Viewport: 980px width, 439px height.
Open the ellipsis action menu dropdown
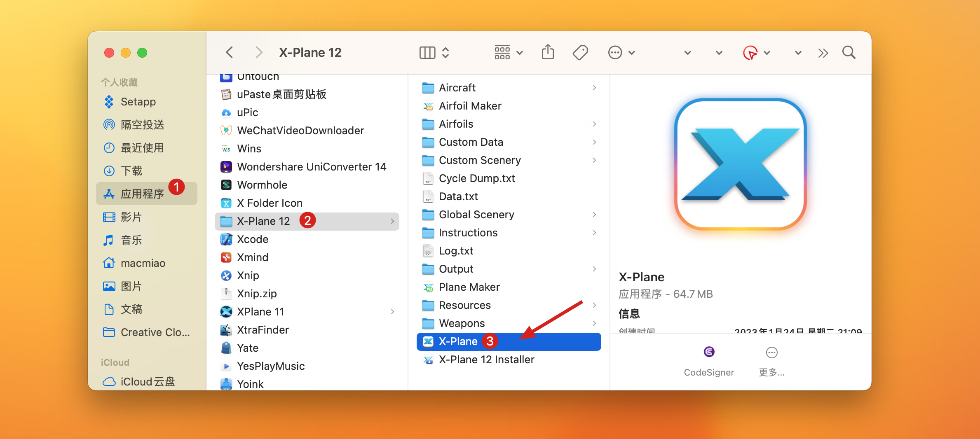621,52
